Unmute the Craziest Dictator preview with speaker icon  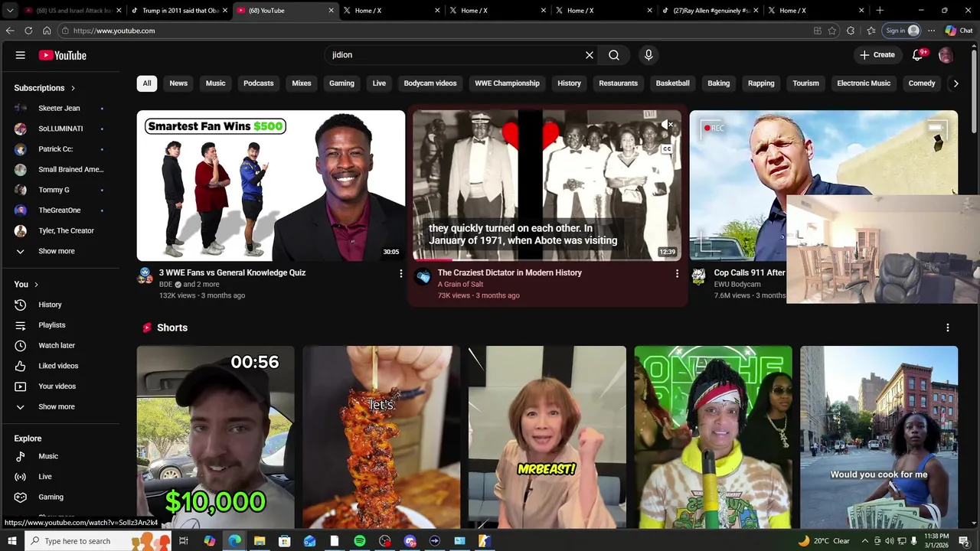pos(667,125)
